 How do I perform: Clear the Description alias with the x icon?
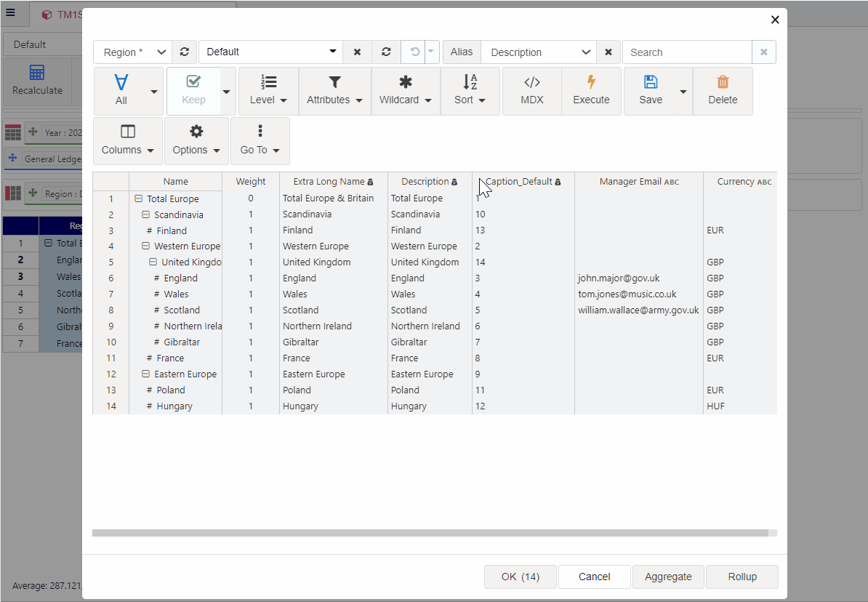pyautogui.click(x=608, y=52)
